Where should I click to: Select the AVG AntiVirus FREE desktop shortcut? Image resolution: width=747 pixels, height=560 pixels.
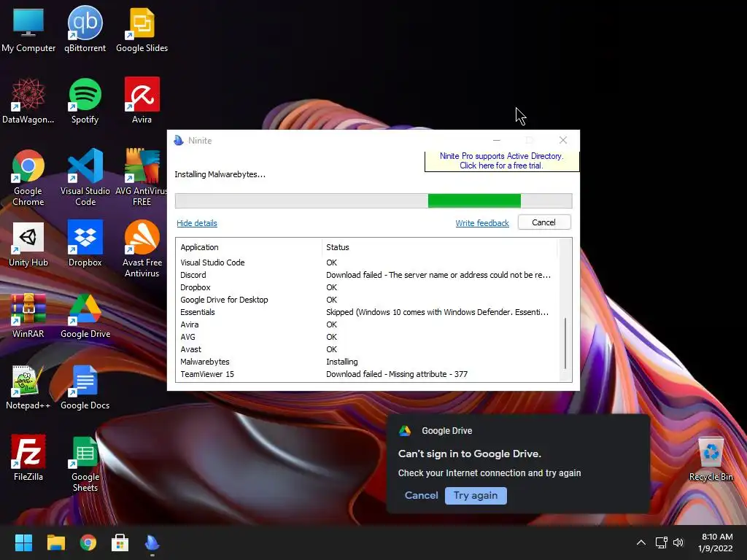[x=142, y=178]
